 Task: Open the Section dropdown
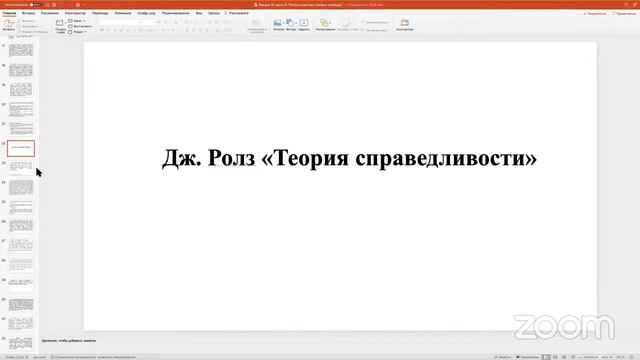[x=78, y=31]
